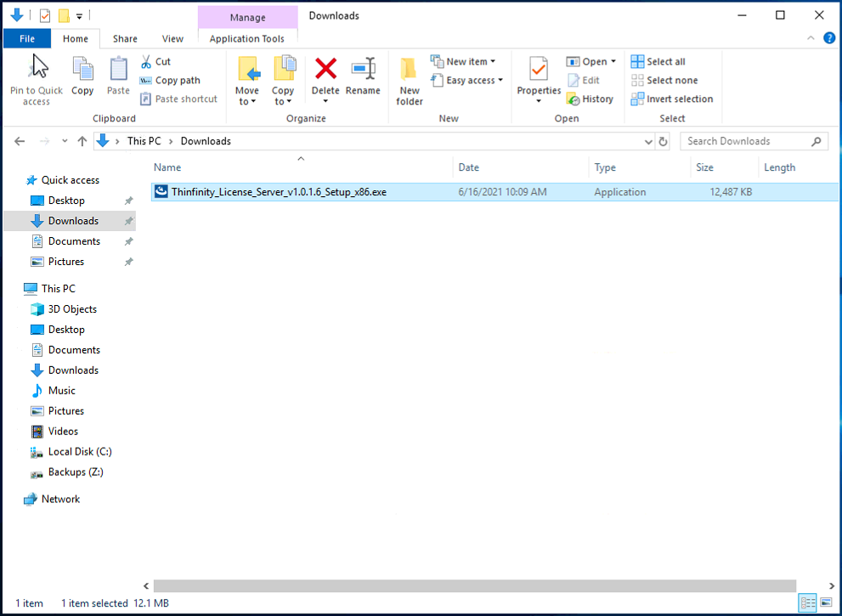Open Local Disk (C:) in the sidebar

coord(78,451)
